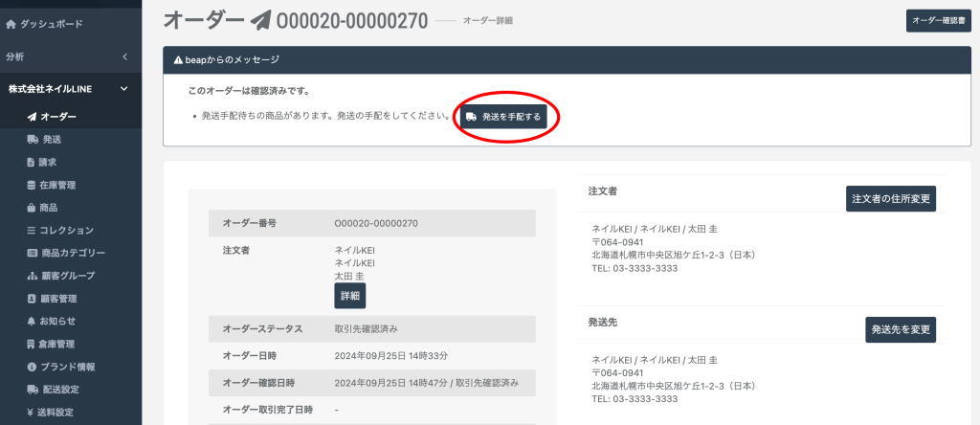Expand the 分析 sidebar menu
The image size is (980, 425).
tap(123, 56)
